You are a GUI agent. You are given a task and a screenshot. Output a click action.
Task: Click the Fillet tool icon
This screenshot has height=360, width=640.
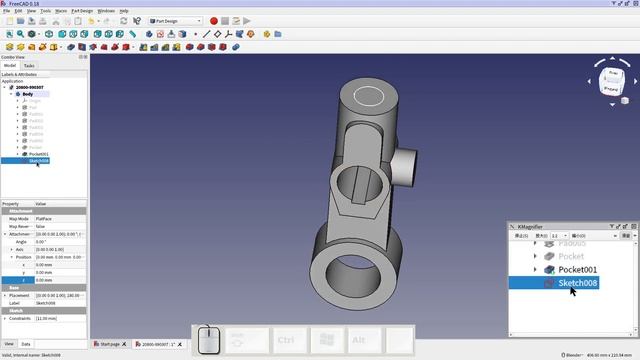coord(189,47)
